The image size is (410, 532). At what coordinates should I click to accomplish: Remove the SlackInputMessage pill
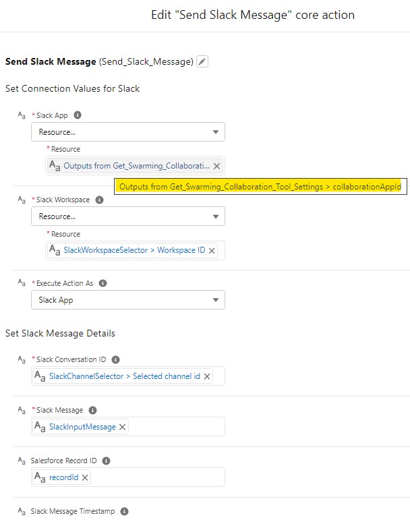[x=122, y=427]
